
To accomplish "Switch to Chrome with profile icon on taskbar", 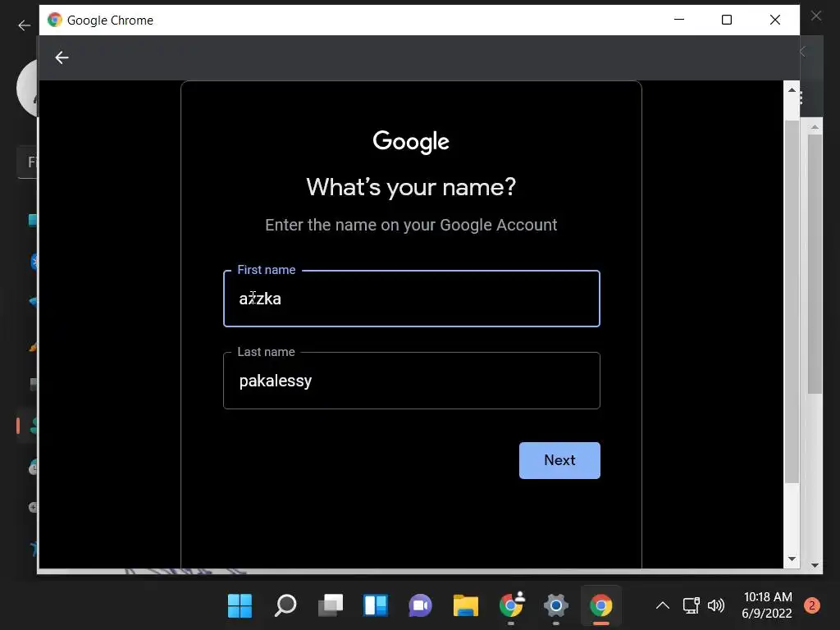I will (511, 605).
